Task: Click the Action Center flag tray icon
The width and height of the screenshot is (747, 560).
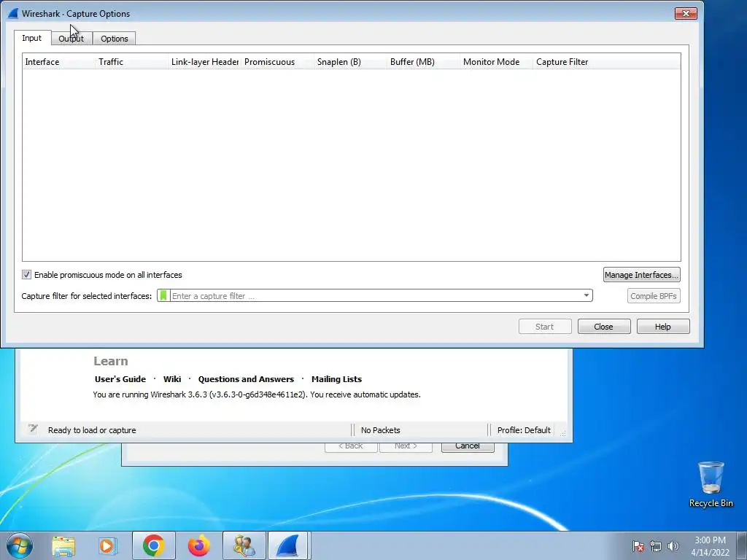Action: 638,546
